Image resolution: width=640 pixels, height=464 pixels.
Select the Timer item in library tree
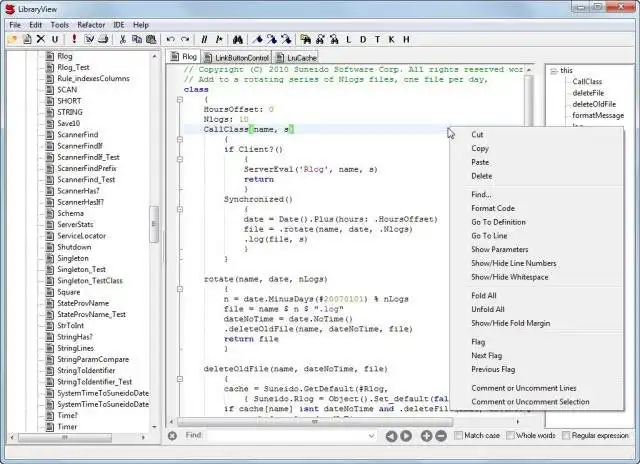[x=67, y=427]
